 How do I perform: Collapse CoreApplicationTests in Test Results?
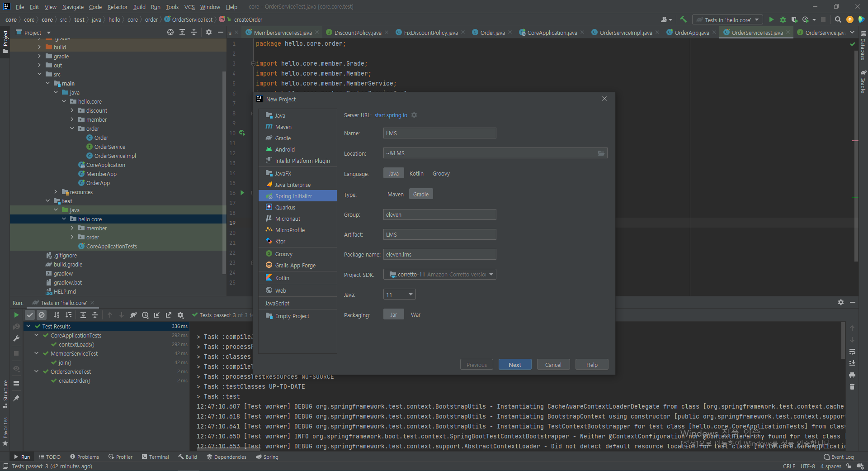[x=36, y=335]
